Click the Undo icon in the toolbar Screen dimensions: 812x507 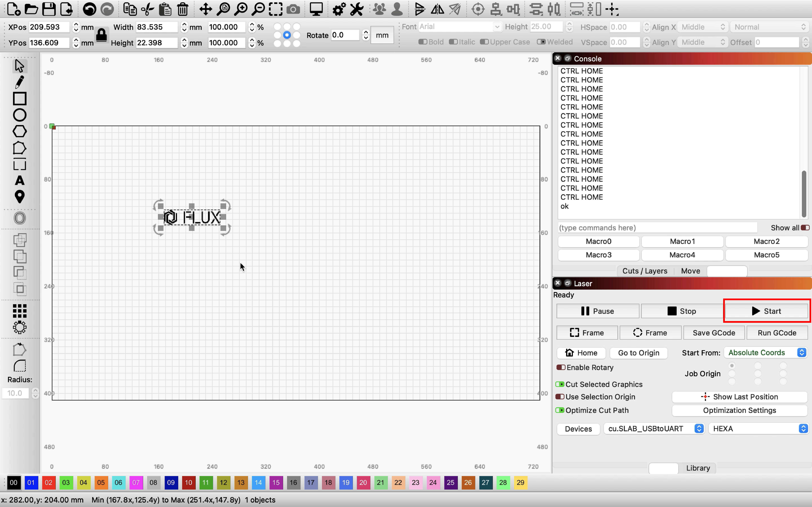coord(89,9)
